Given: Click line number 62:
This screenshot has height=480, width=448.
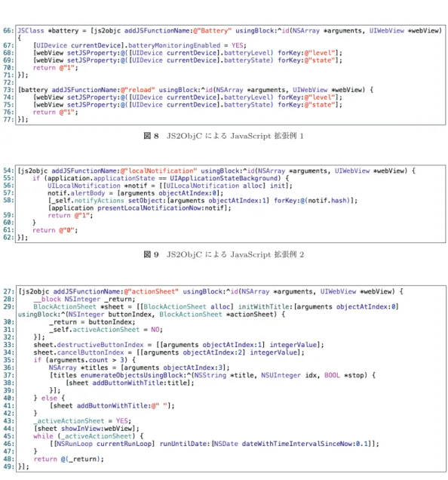Looking at the screenshot, I should click(8, 238).
